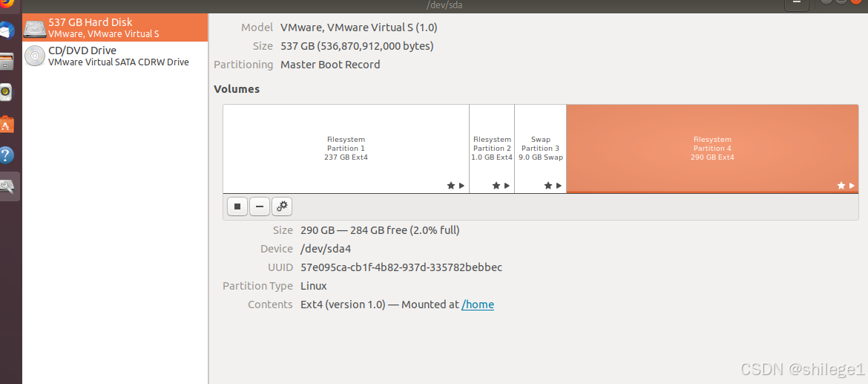Click "Ext4 (version 1.0) — Mounted at" text
This screenshot has width=868, height=384.
(380, 305)
